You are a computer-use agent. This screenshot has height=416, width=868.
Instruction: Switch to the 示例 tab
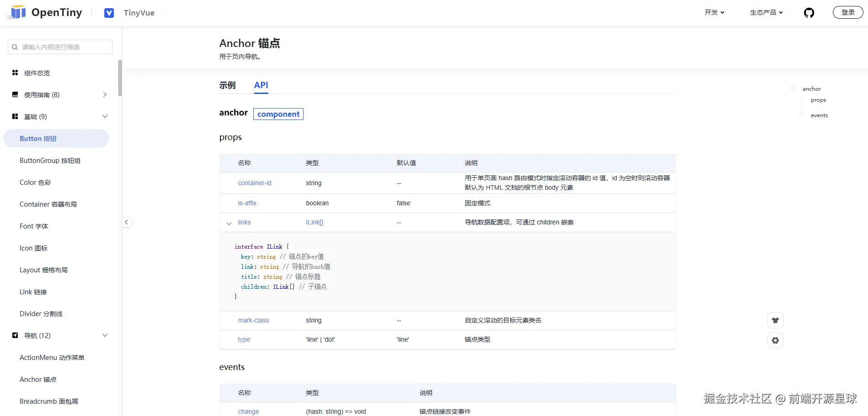point(227,85)
